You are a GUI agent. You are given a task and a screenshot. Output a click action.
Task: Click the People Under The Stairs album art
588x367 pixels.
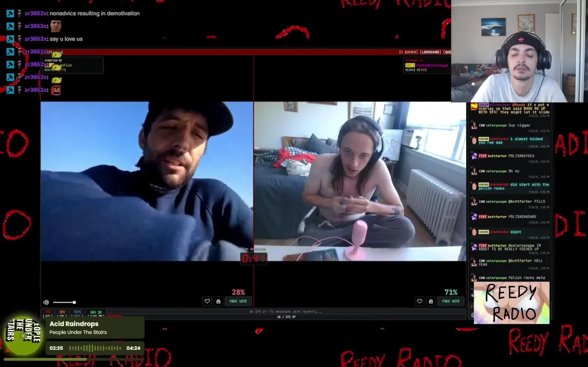[23, 335]
